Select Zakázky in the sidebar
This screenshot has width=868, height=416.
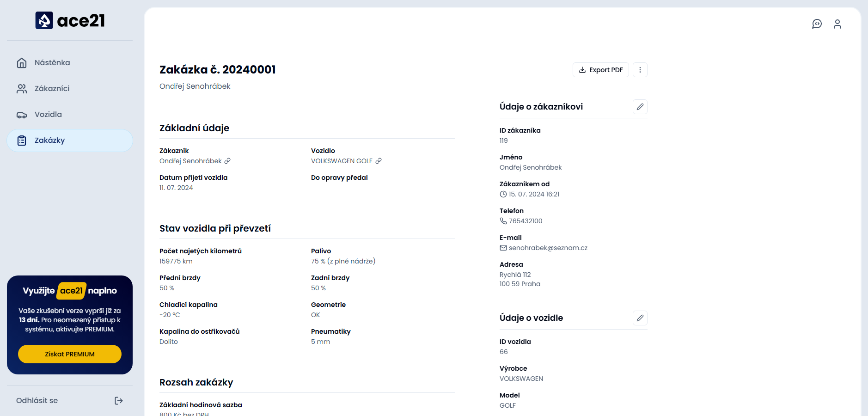[70, 141]
